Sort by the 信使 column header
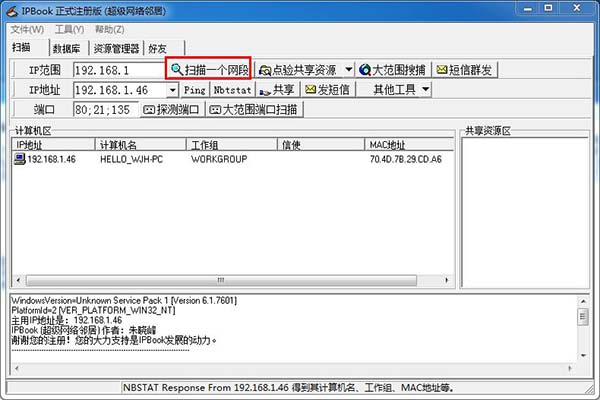Screen dimensions: 600x400 tap(321, 145)
